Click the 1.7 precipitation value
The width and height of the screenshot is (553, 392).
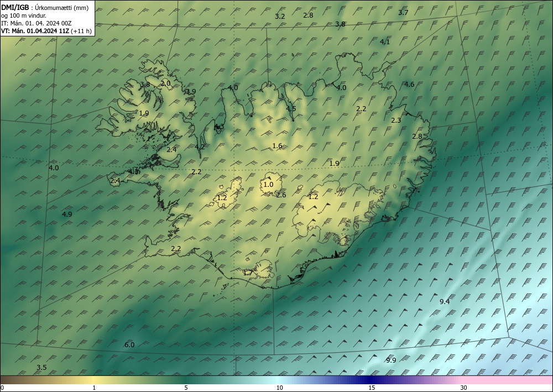[248, 273]
